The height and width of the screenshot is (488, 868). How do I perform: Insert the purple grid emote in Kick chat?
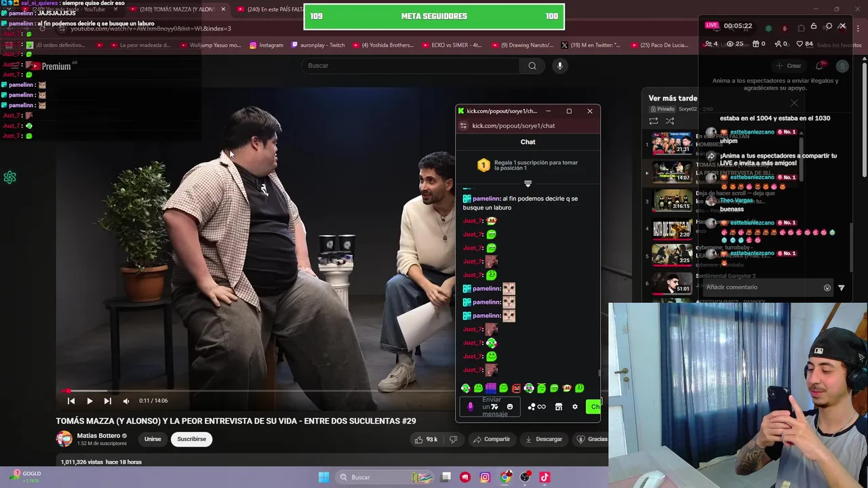[490, 388]
